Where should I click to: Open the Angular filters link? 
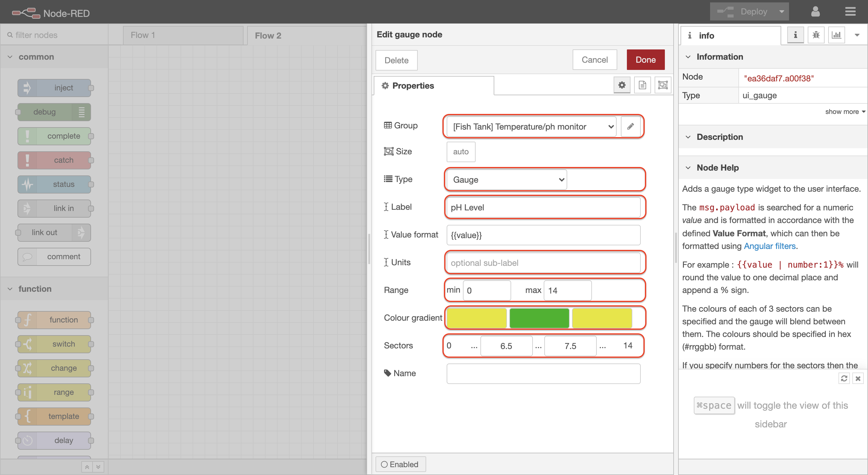770,246
